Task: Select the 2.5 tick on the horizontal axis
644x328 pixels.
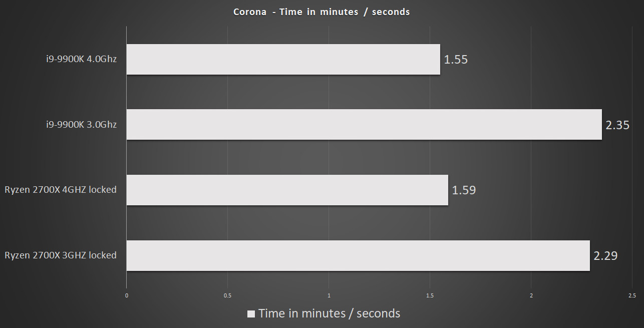Action: click(x=631, y=295)
